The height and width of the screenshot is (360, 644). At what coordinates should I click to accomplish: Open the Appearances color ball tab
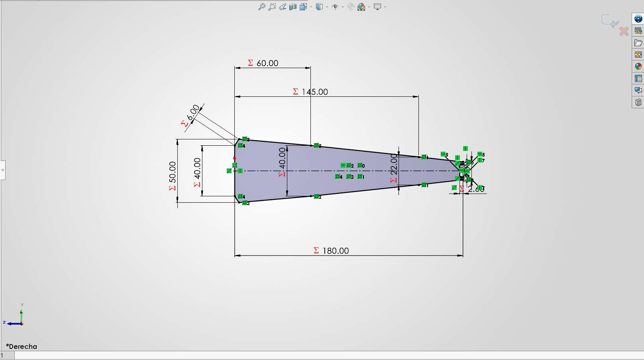coord(638,67)
